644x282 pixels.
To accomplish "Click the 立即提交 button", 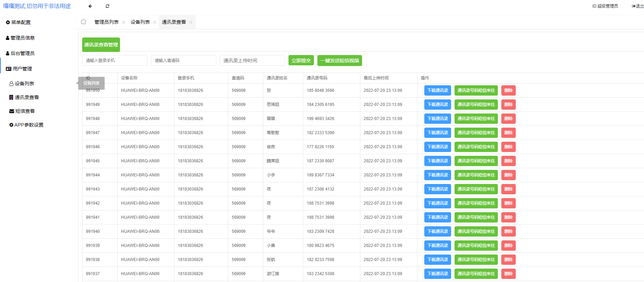I will click(301, 61).
